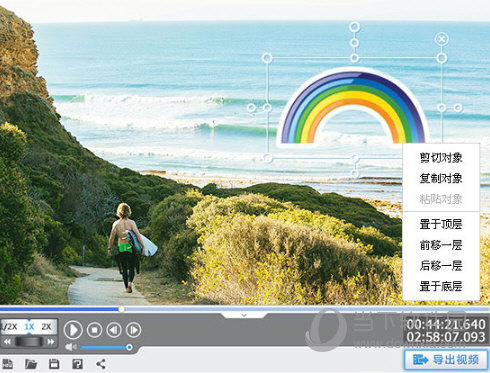Select the rainbow sticker image
This screenshot has width=490, height=373.
click(353, 108)
